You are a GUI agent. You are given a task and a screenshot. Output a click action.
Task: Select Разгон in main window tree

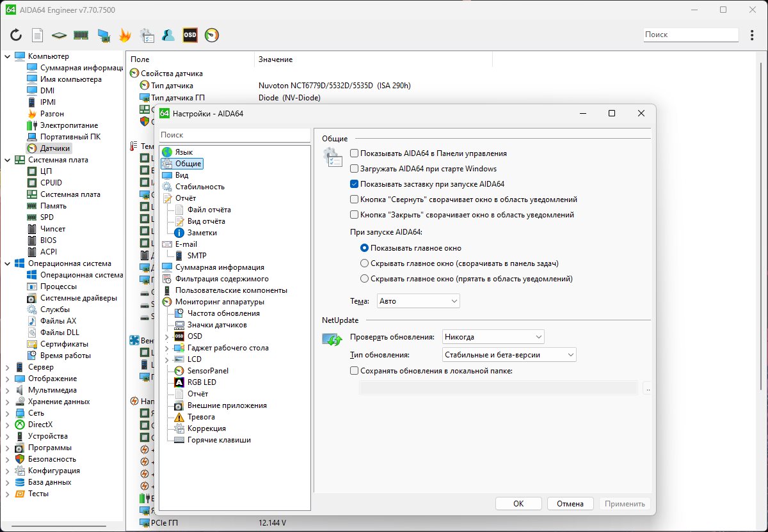pyautogui.click(x=45, y=114)
